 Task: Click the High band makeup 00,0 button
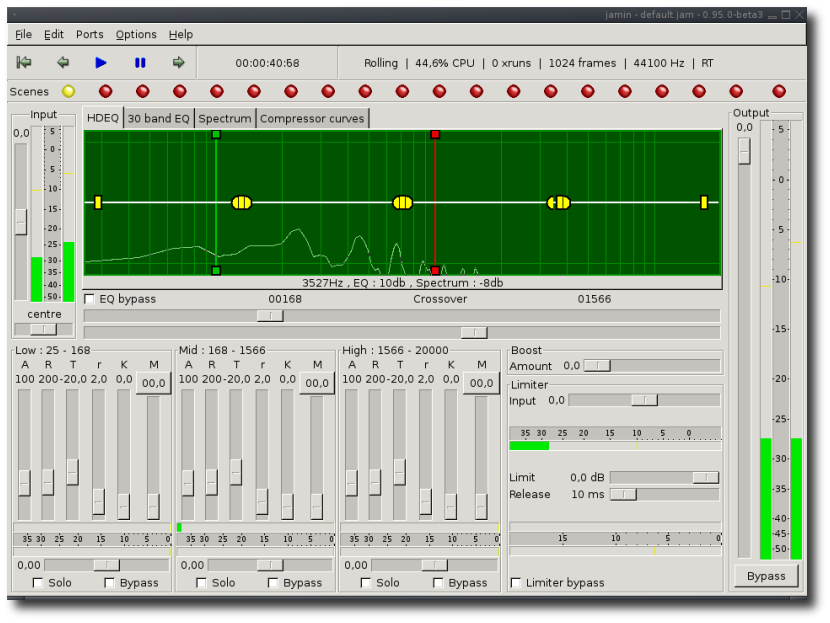[x=481, y=383]
